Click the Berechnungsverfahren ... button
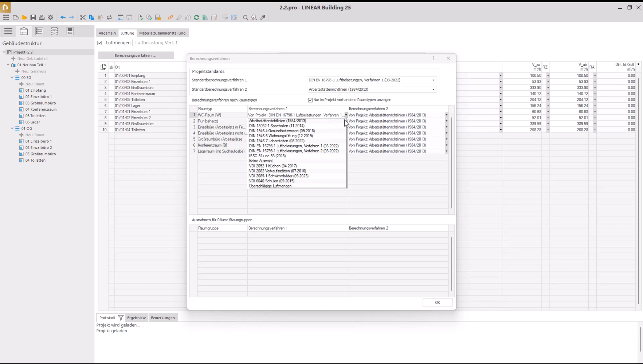Viewport: 643px width, 364px height. 136,56
